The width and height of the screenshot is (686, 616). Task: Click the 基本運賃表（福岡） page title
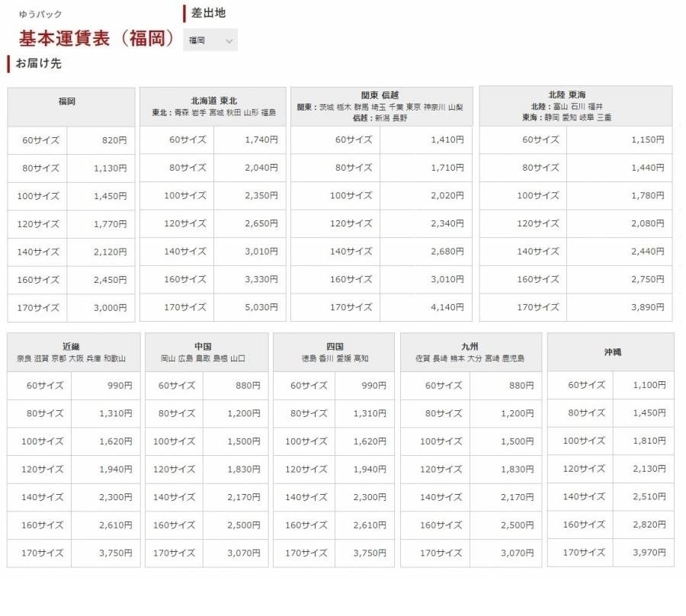pos(97,39)
